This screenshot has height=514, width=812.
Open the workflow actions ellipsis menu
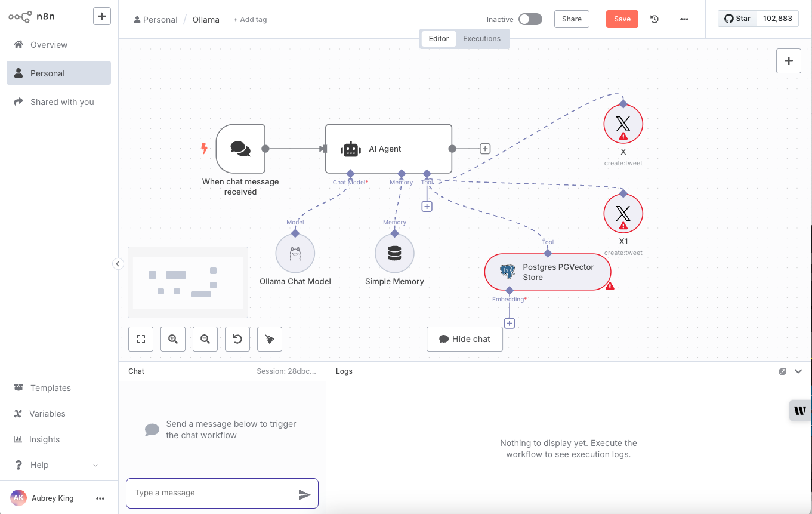684,19
